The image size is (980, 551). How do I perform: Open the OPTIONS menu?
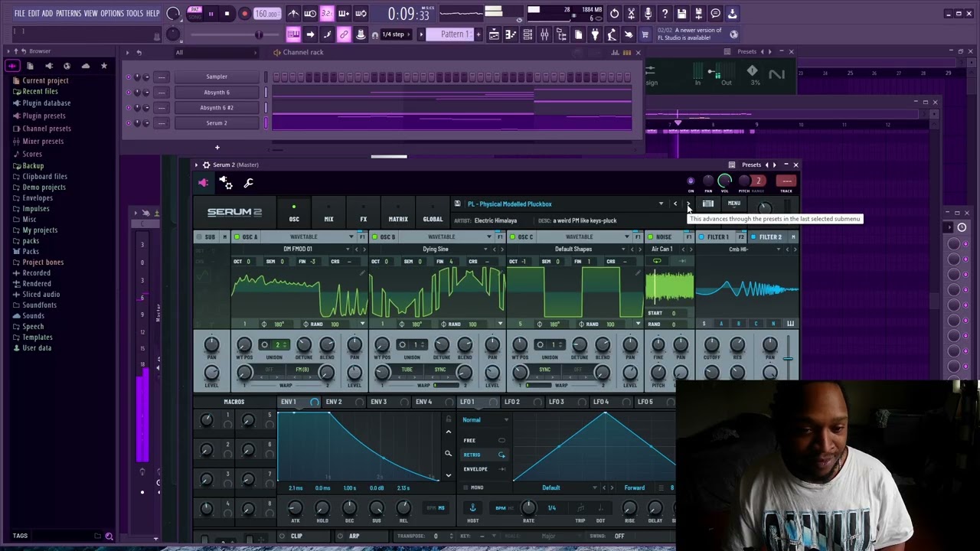[x=112, y=13]
